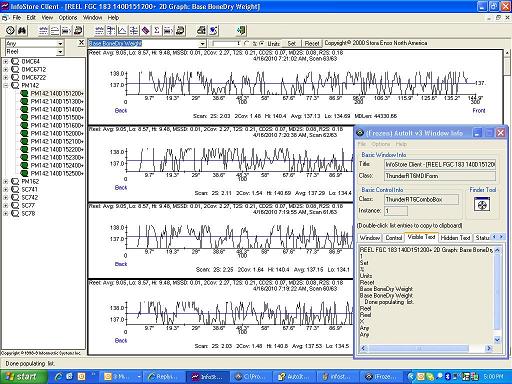This screenshot has height=384, width=512.
Task: Switch to the AutoIt Control tab
Action: 393,238
